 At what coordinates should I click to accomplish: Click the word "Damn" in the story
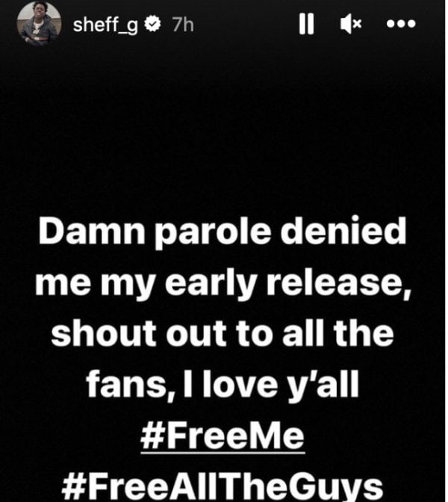tap(92, 231)
